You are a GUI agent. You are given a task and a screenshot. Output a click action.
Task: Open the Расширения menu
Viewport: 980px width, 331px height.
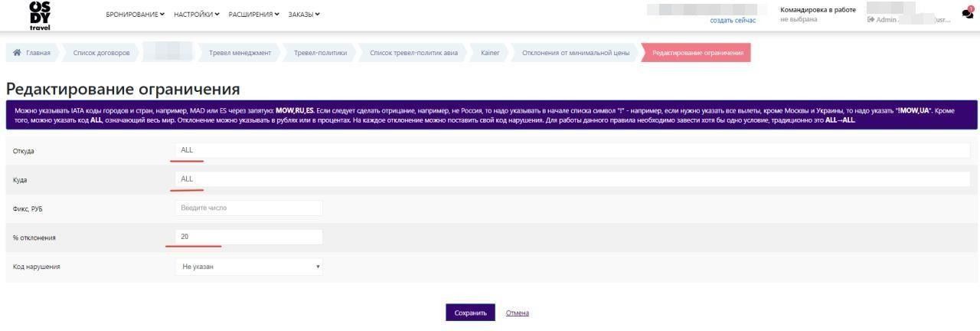[253, 15]
